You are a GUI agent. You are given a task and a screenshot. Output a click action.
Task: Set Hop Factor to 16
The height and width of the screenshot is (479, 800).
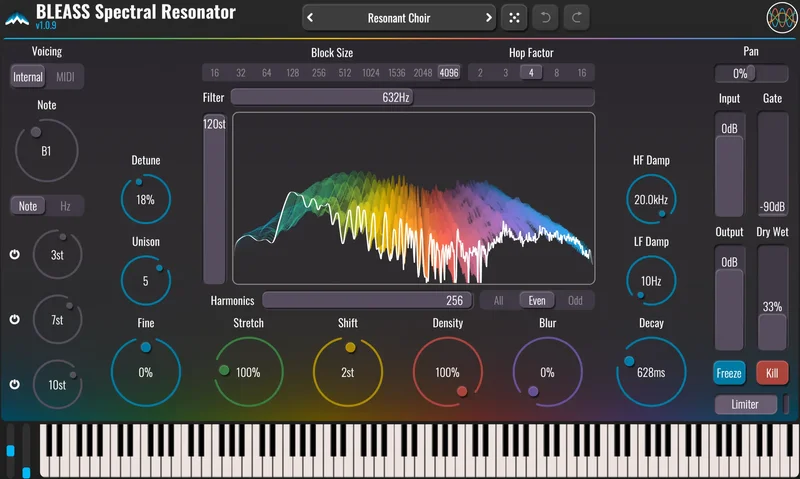click(582, 73)
